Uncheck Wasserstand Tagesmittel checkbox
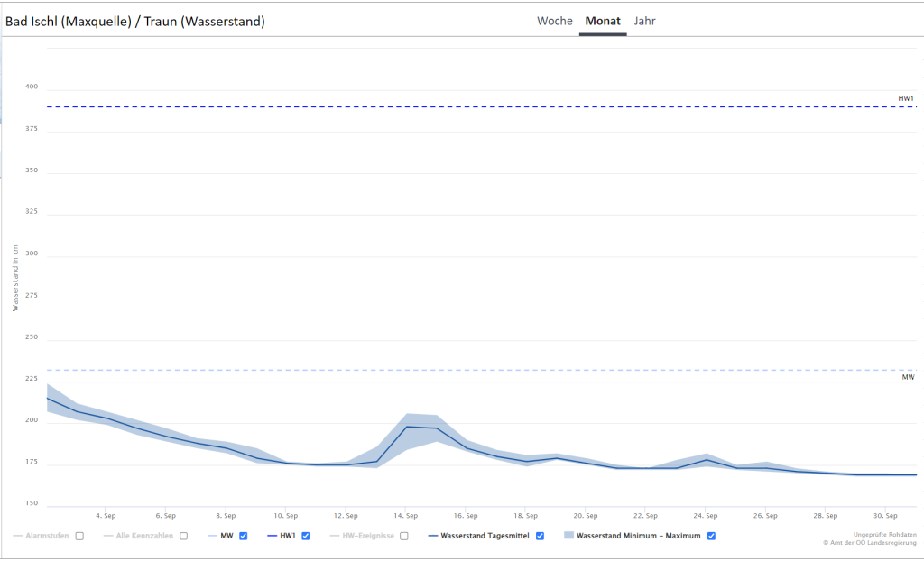This screenshot has width=924, height=561. coord(540,536)
